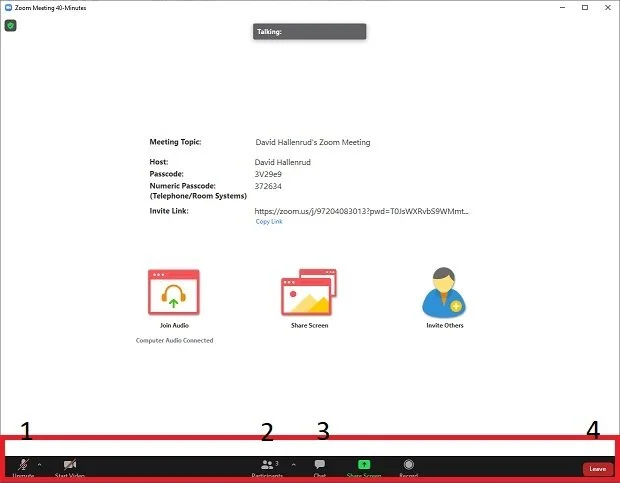The width and height of the screenshot is (620, 483).
Task: Start video with the camera icon
Action: (x=70, y=467)
